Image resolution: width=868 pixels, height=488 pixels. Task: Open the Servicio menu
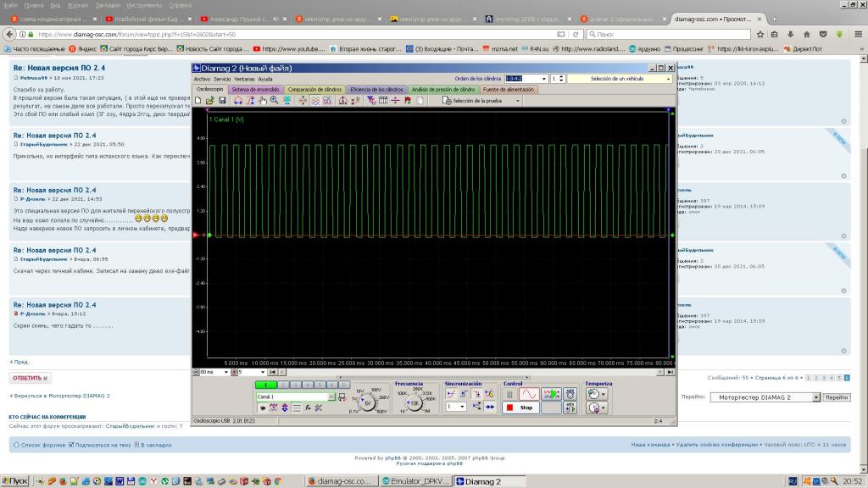(222, 79)
